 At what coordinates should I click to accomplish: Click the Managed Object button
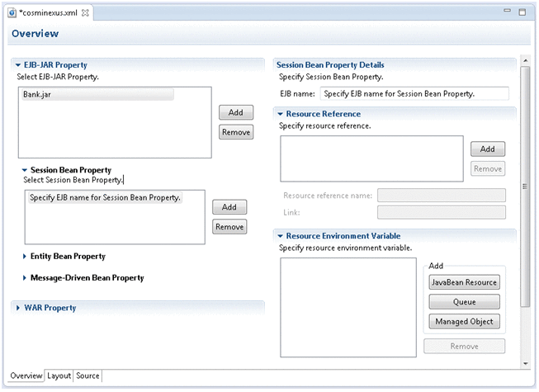(x=464, y=321)
